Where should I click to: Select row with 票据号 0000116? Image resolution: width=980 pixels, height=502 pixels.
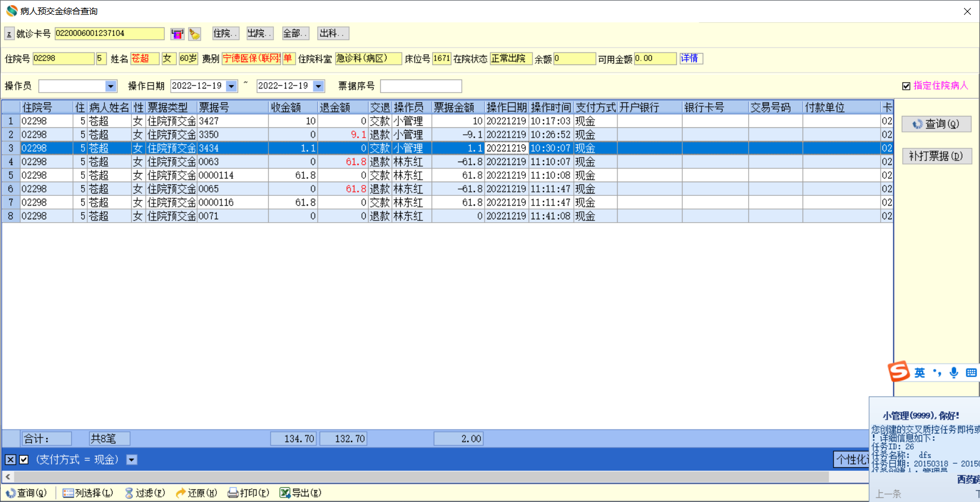pyautogui.click(x=447, y=203)
